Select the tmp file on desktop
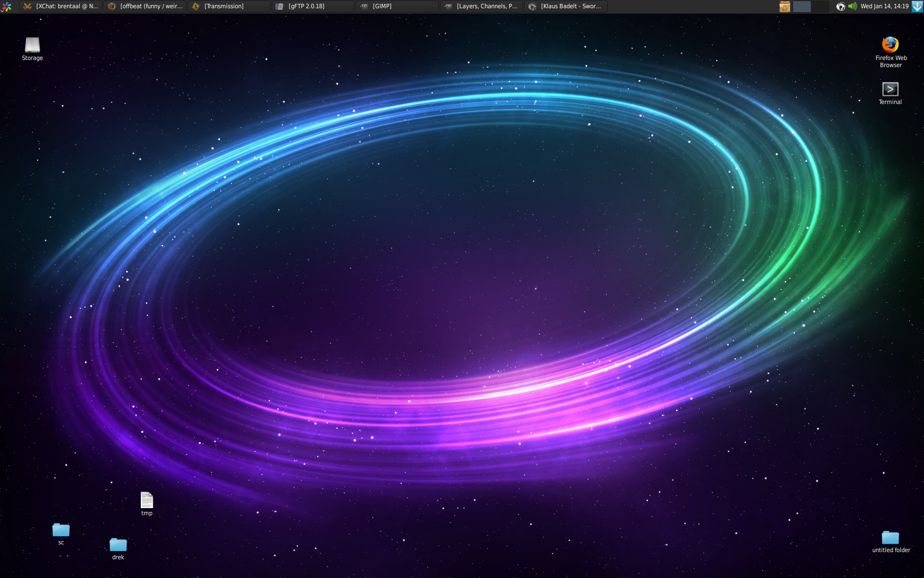This screenshot has width=924, height=578. click(147, 500)
